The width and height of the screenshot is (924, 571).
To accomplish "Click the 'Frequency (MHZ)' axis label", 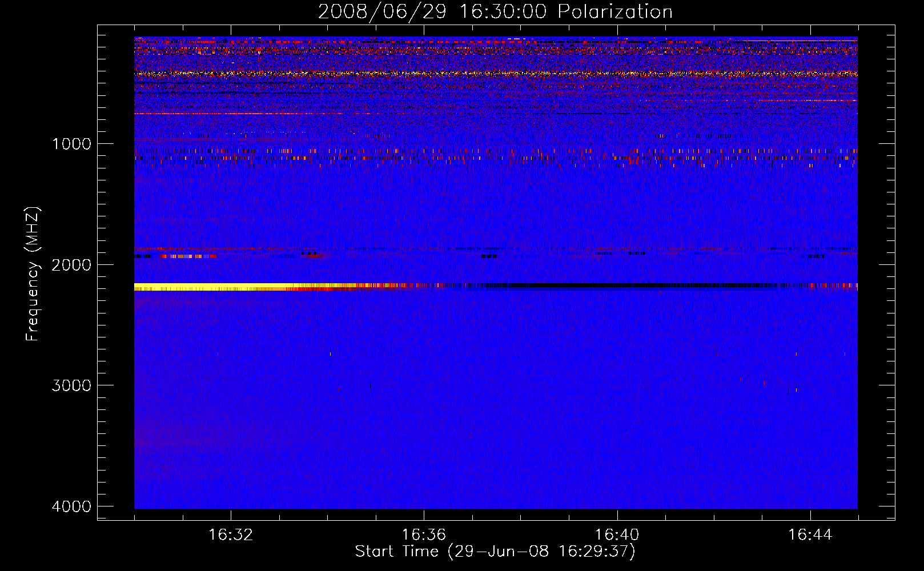I will pos(33,274).
